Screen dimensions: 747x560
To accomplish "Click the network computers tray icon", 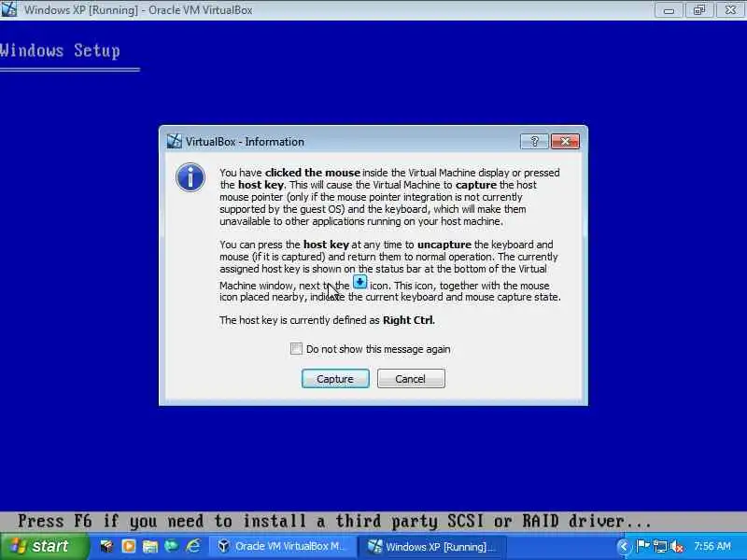I will 660,546.
